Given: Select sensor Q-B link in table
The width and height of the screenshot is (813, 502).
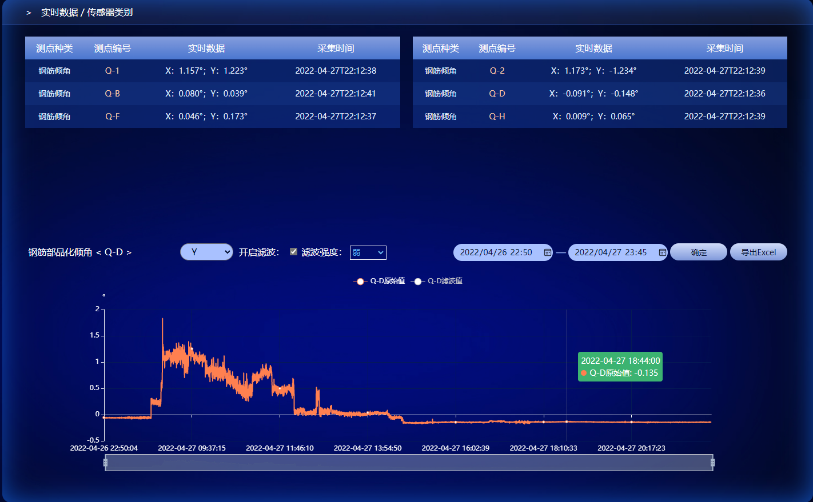Looking at the screenshot, I should [112, 94].
